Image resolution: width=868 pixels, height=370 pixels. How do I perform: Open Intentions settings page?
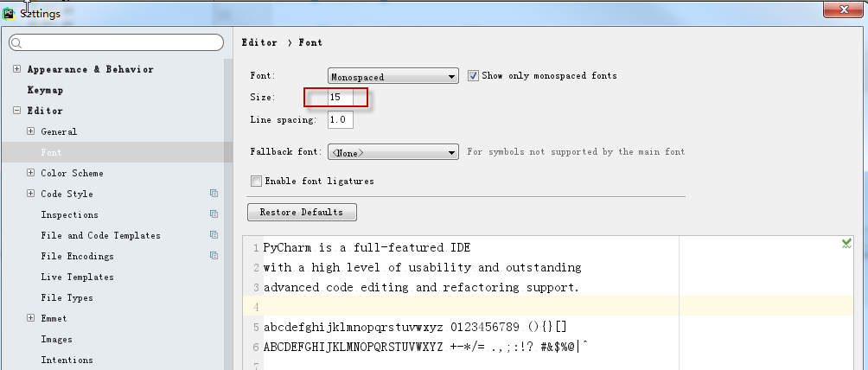coord(67,360)
